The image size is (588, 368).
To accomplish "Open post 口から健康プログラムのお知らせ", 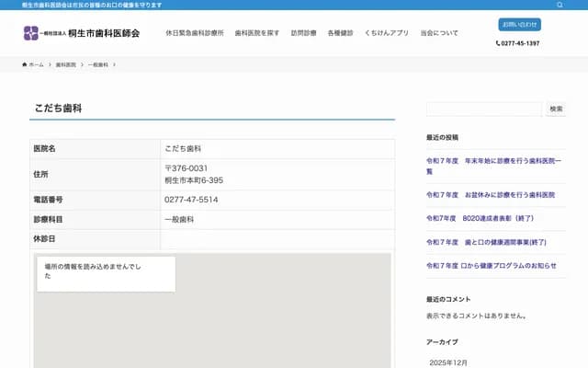I will (491, 266).
